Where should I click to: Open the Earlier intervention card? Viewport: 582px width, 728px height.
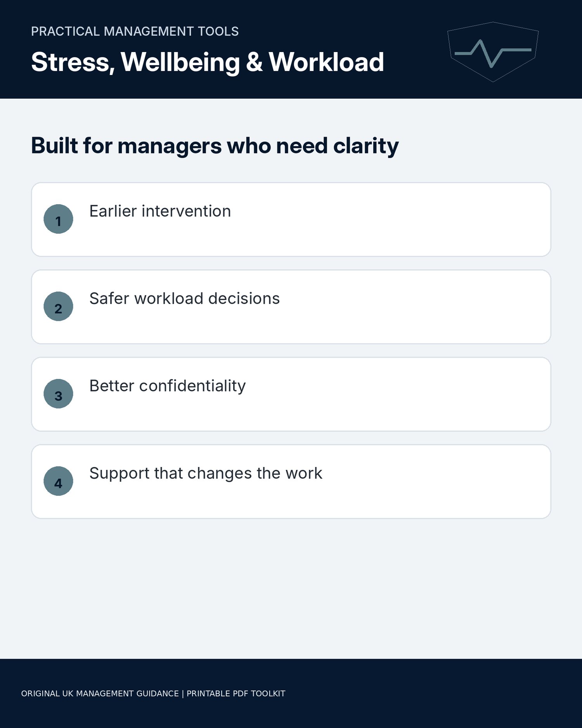coord(291,219)
